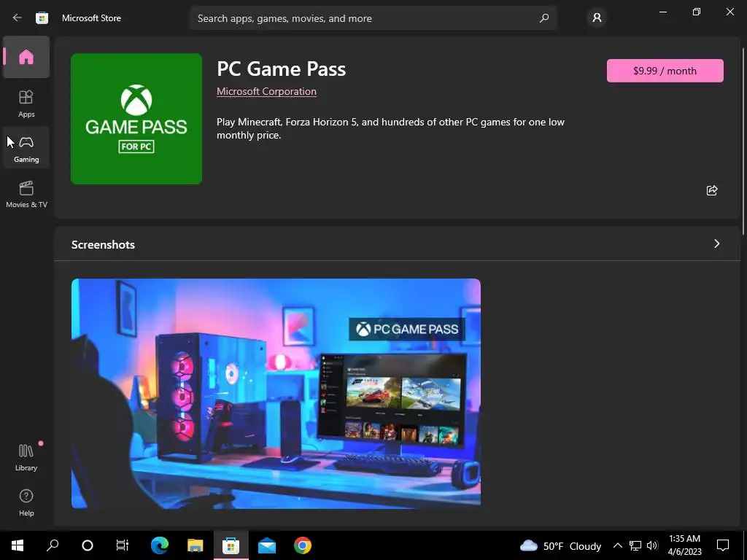Show hidden system tray icons
The image size is (747, 560).
click(617, 545)
